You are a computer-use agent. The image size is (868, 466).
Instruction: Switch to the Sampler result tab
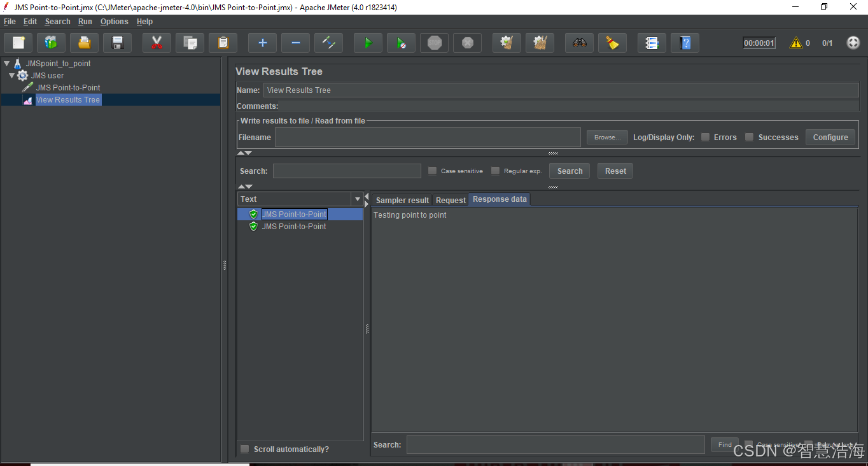[402, 200]
